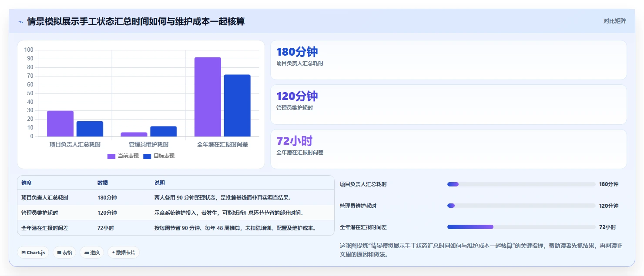Click the 进度 tag chip
This screenshot has width=644, height=276.
tap(92, 253)
